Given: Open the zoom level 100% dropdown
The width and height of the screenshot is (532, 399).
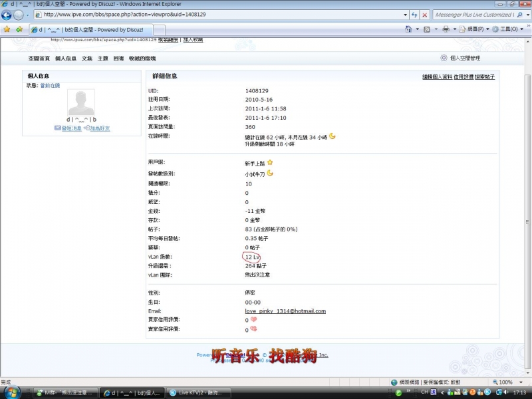Looking at the screenshot, I should [521, 382].
